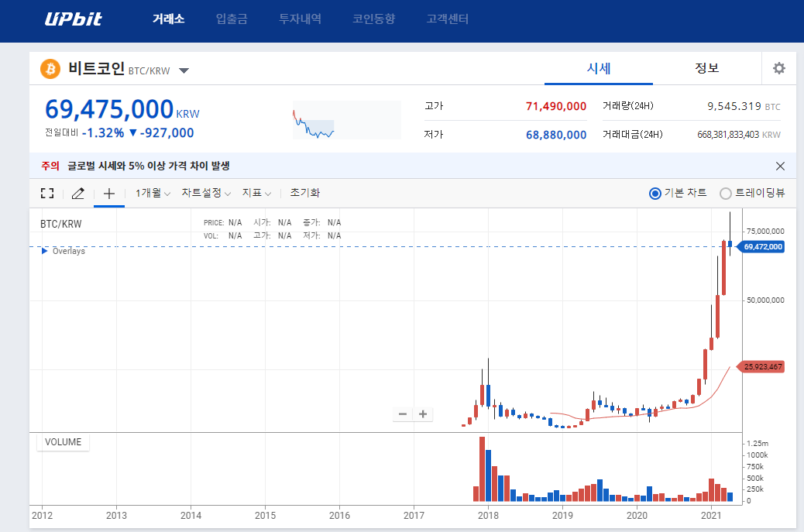This screenshot has height=532, width=804.
Task: Click the 1.25m volume axis label
Action: [758, 443]
